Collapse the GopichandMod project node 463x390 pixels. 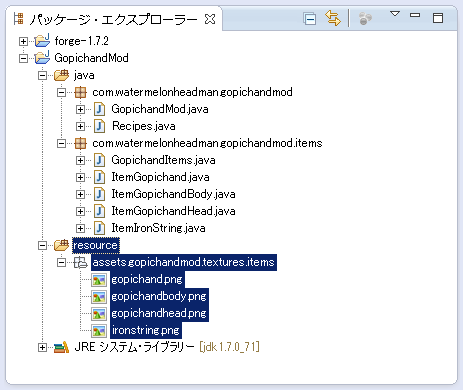click(x=23, y=58)
